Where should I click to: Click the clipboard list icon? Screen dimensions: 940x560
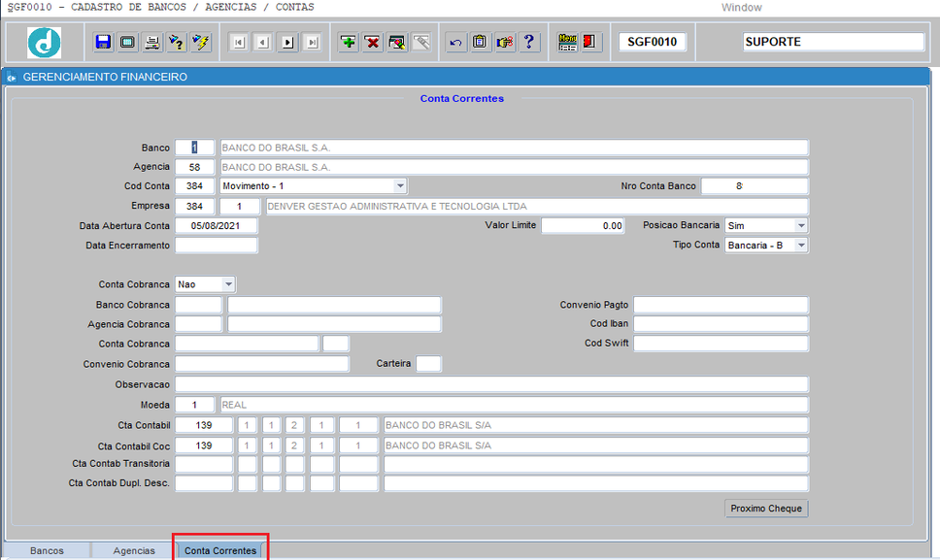(480, 42)
